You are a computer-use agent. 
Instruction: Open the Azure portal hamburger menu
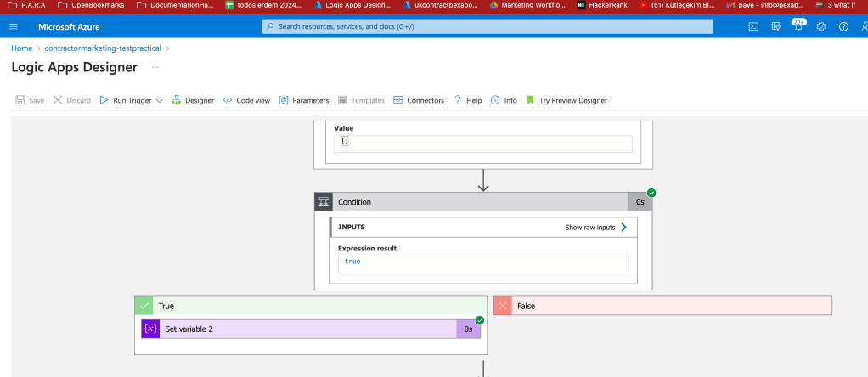pyautogui.click(x=14, y=26)
